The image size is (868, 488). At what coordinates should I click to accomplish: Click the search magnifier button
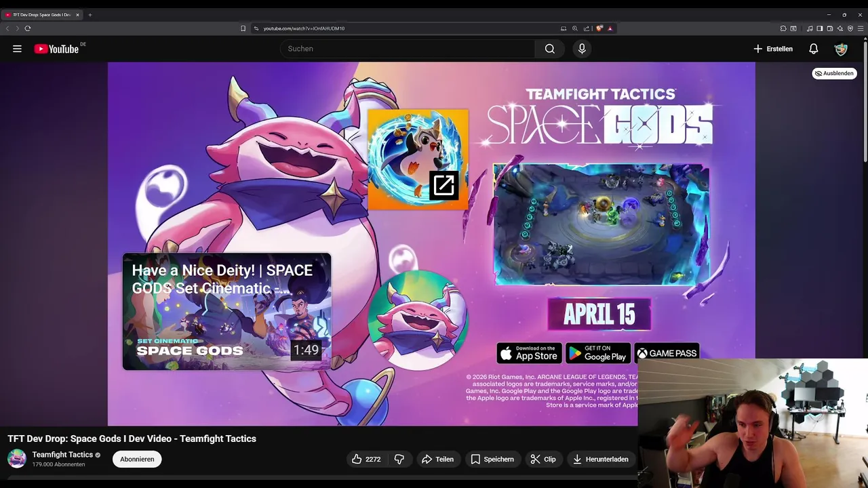pyautogui.click(x=550, y=49)
